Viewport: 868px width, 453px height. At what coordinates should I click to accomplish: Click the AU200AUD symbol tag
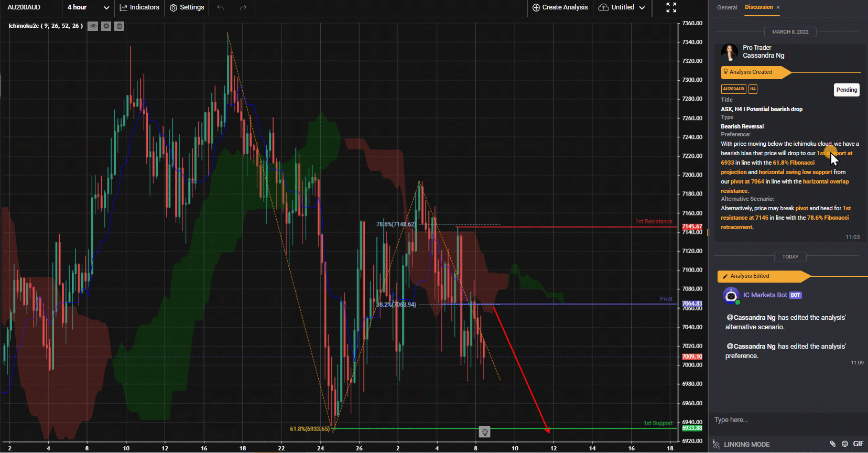click(x=733, y=89)
